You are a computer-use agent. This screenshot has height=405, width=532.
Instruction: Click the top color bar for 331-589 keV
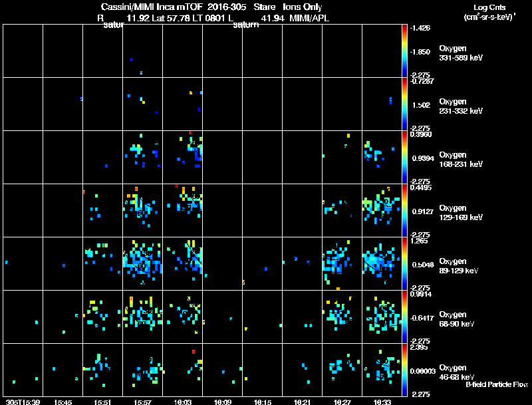click(x=404, y=51)
